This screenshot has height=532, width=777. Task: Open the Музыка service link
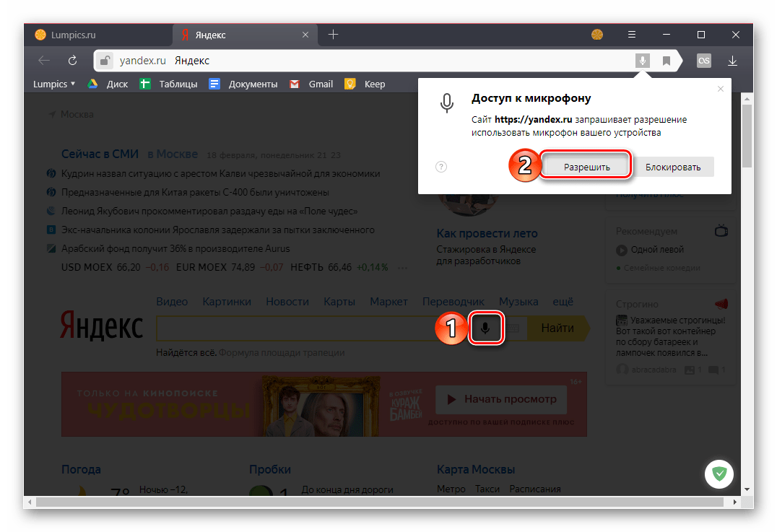(518, 302)
